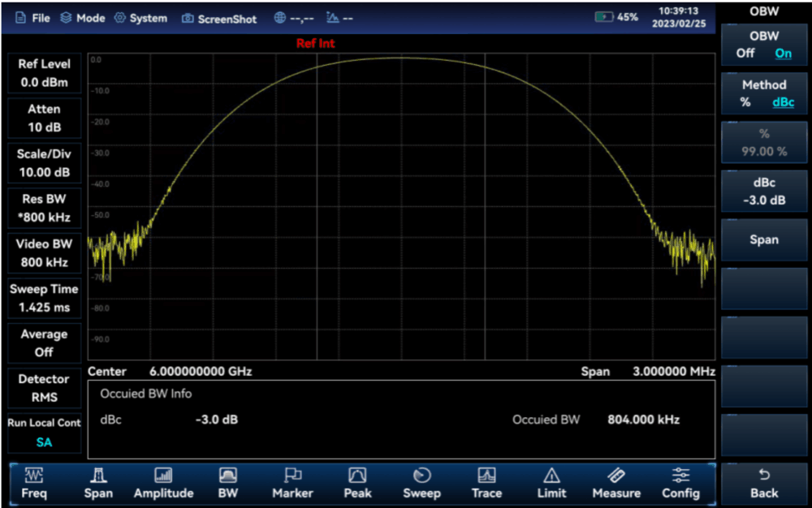
Task: Open the Marker flag icon
Action: pos(292,476)
